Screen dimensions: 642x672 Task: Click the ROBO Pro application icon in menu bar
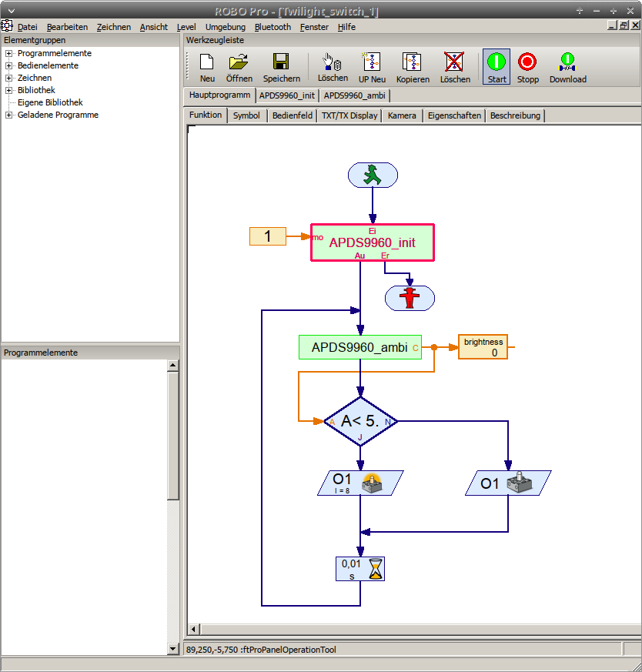point(7,25)
